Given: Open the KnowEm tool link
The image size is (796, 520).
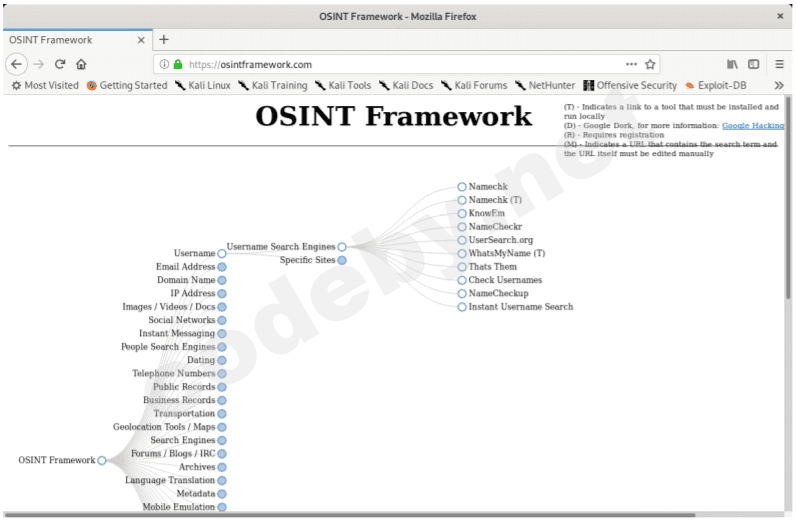Looking at the screenshot, I should point(486,213).
